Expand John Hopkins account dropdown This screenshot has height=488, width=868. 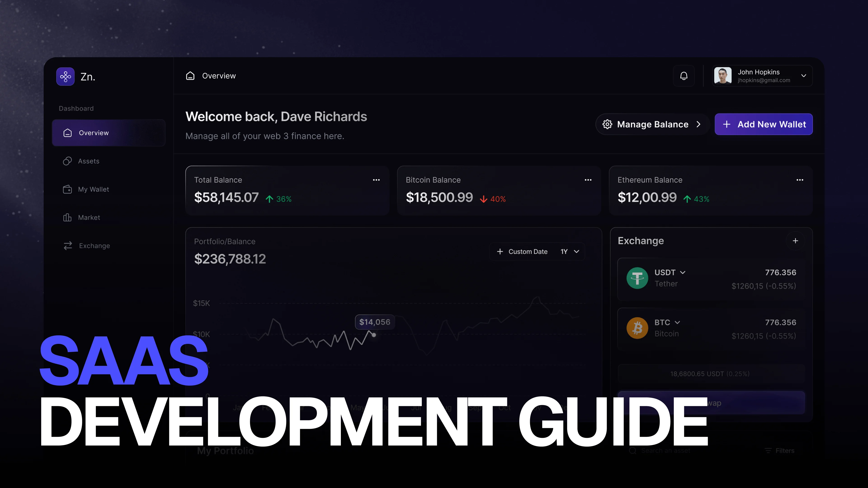(804, 76)
